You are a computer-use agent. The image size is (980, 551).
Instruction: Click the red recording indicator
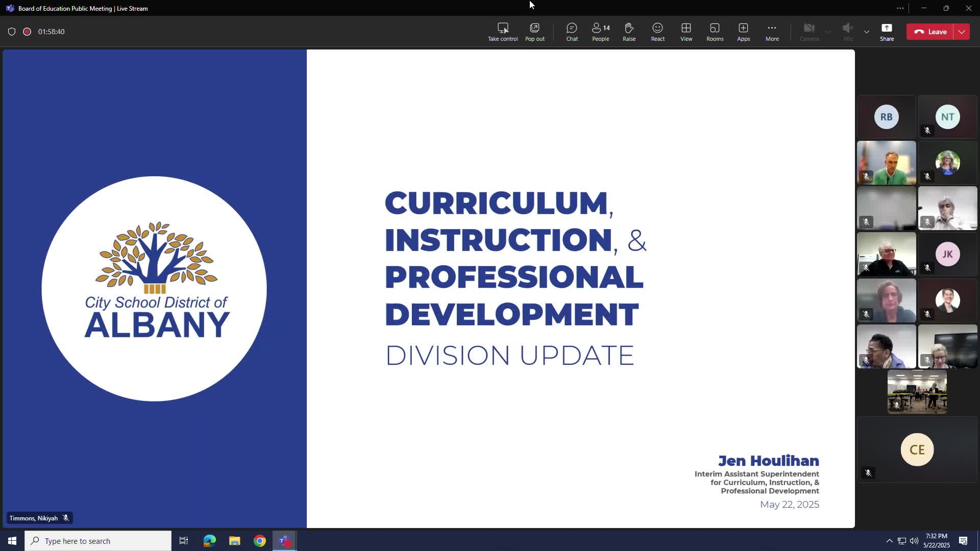pos(27,32)
